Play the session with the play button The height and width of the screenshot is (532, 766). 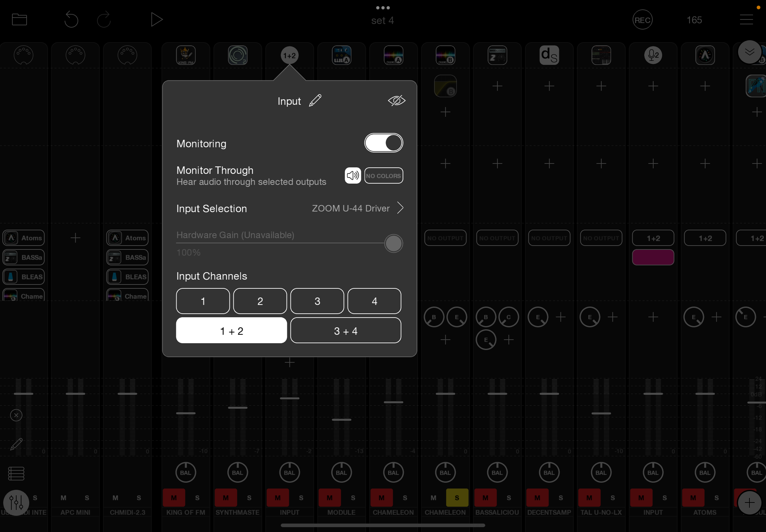click(x=156, y=19)
